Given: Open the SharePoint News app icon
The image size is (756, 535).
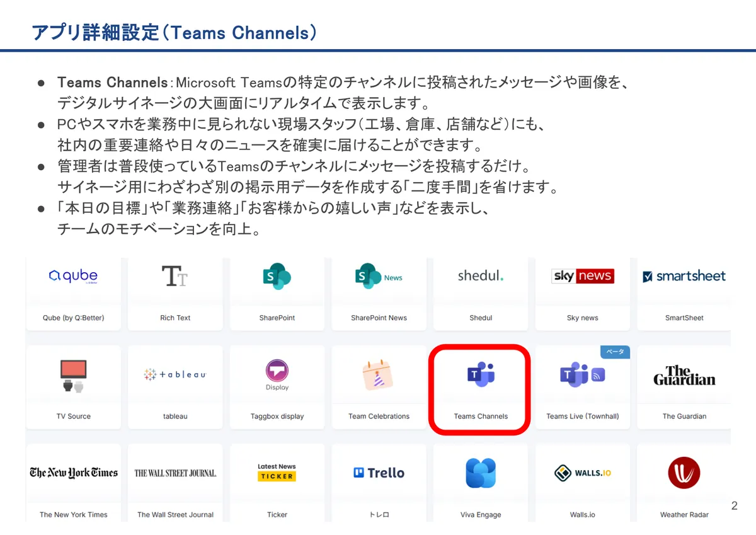Looking at the screenshot, I should 379,276.
